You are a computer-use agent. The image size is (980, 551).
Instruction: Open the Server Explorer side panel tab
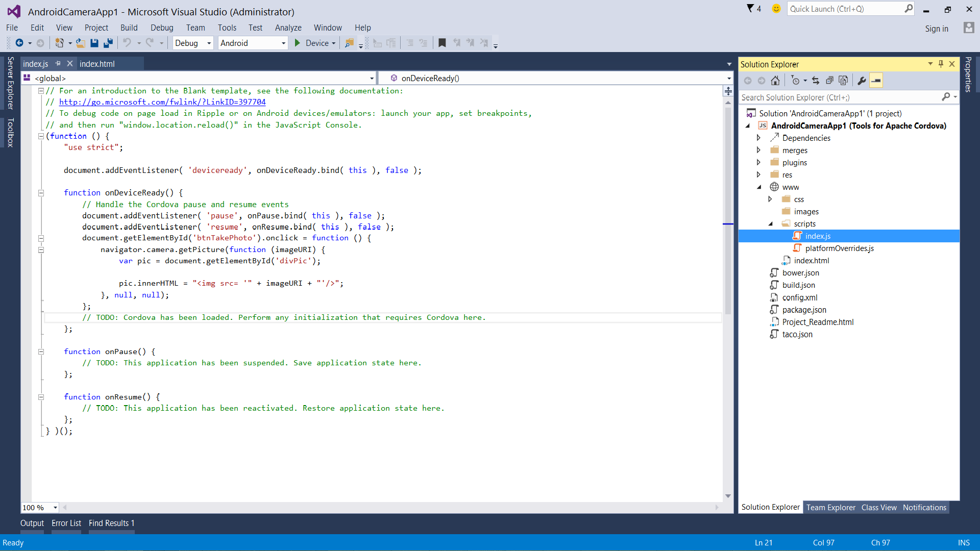(10, 83)
